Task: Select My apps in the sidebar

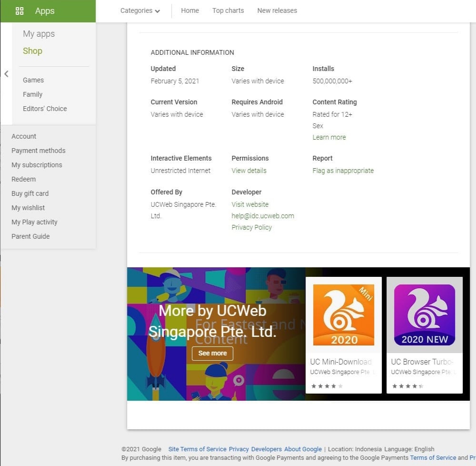Action: (x=39, y=34)
